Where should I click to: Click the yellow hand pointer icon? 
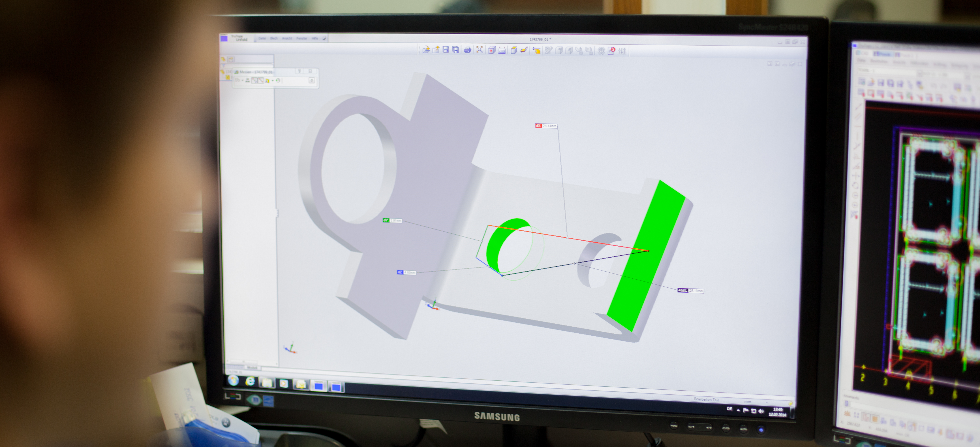click(536, 50)
